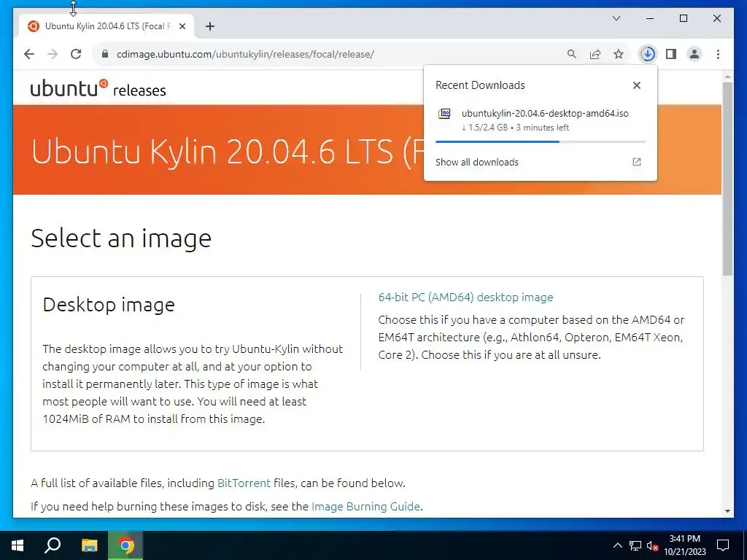747x560 pixels.
Task: Click the "Desktop image" heading
Action: (109, 305)
